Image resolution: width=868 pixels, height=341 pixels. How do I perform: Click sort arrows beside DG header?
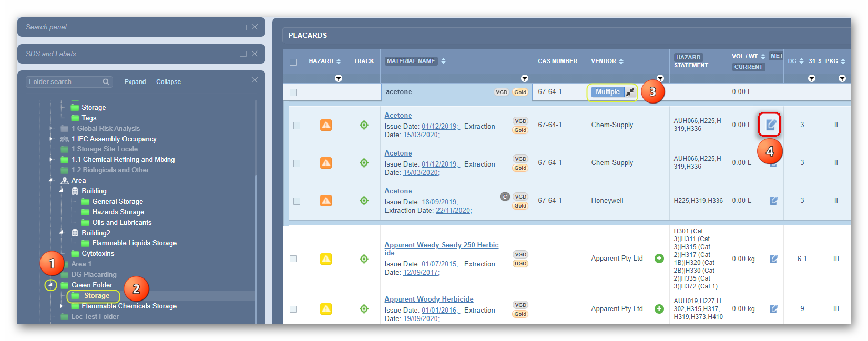[x=801, y=61]
